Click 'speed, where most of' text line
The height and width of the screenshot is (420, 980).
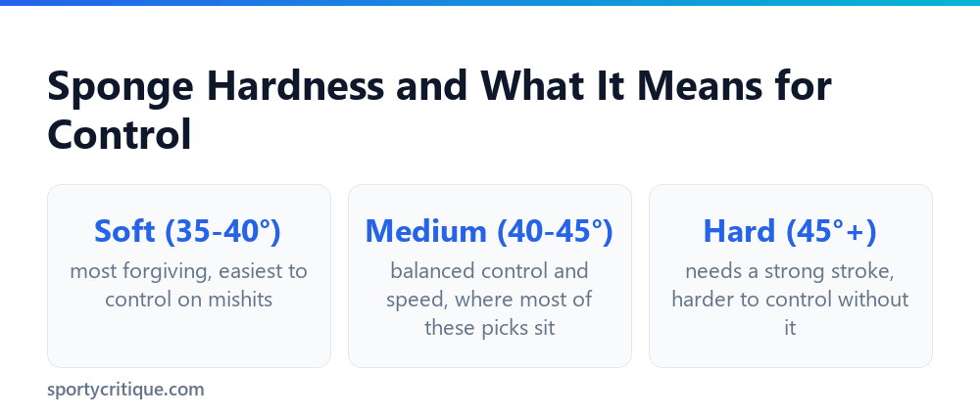tap(489, 300)
